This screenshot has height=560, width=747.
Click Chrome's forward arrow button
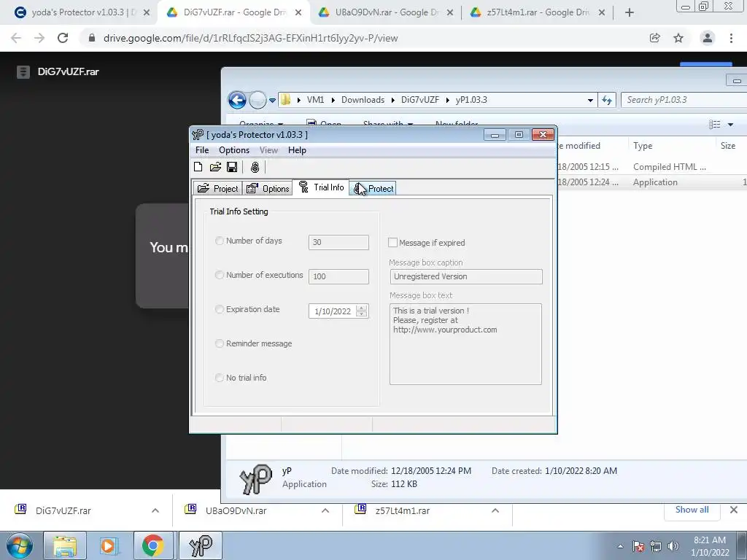click(39, 38)
